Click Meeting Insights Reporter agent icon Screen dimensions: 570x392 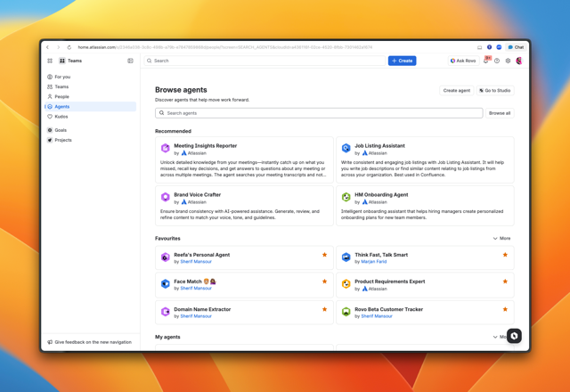(165, 148)
